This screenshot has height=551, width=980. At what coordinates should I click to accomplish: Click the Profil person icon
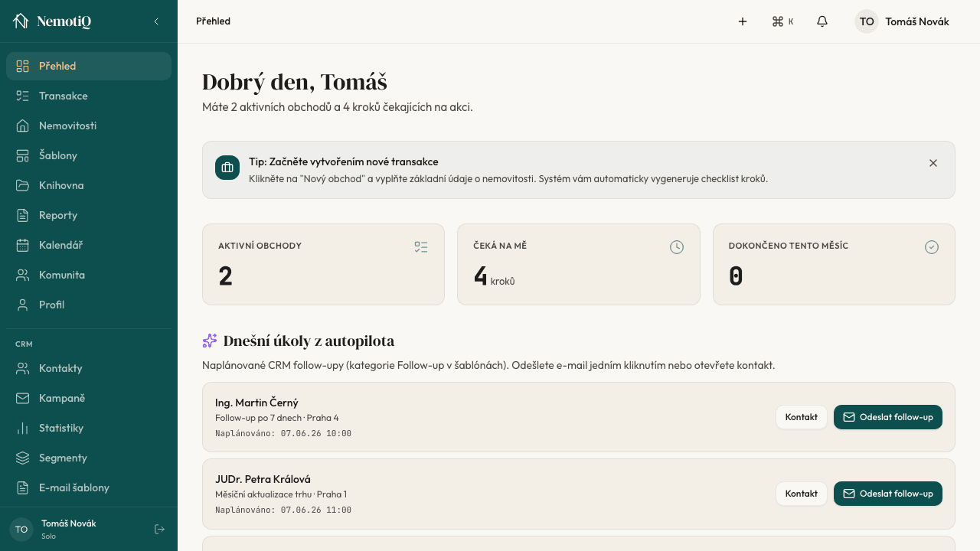pyautogui.click(x=23, y=305)
